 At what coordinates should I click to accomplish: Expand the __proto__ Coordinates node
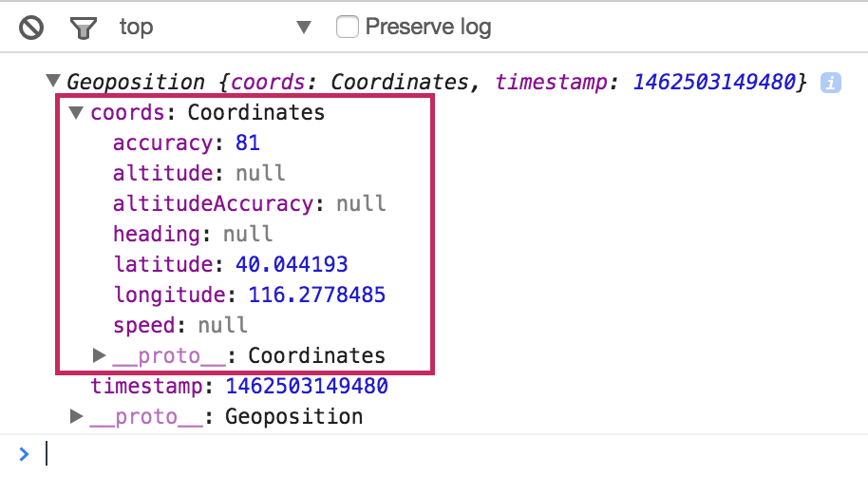99,355
